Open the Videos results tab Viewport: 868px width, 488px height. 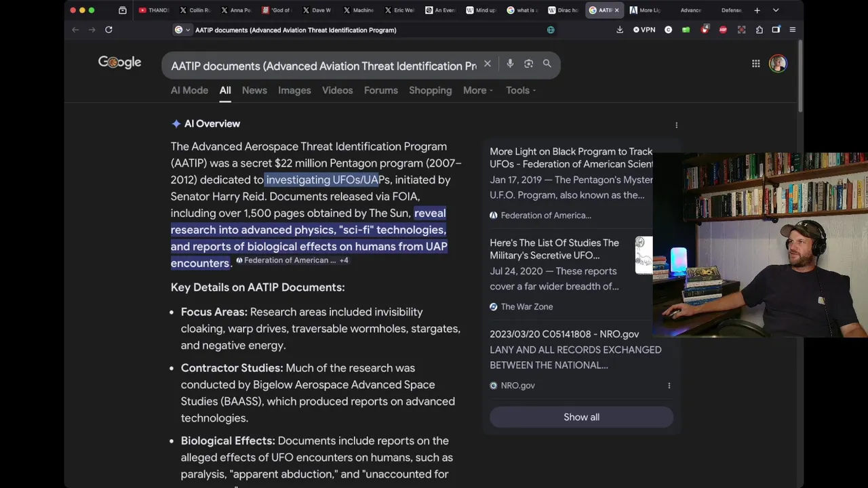pyautogui.click(x=337, y=90)
